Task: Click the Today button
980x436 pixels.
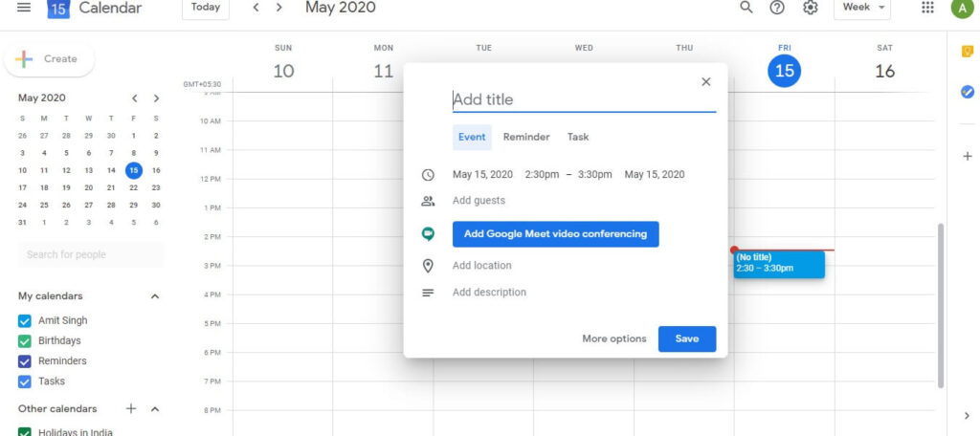Action: pyautogui.click(x=206, y=8)
